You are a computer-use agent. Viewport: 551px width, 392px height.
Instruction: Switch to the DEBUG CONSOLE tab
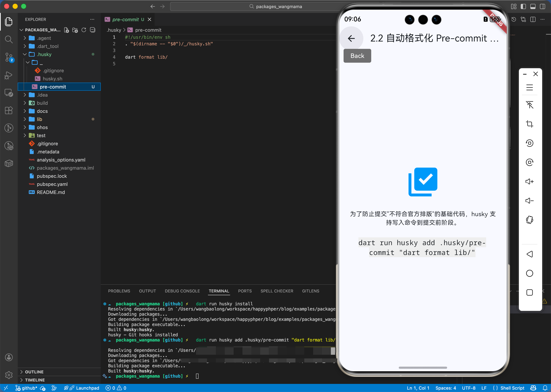[182, 291]
